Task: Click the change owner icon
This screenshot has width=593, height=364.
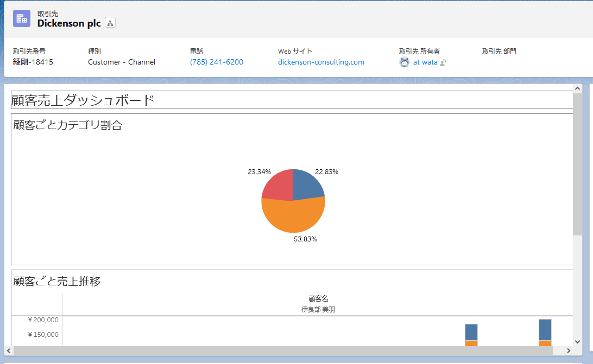Action: [x=443, y=62]
